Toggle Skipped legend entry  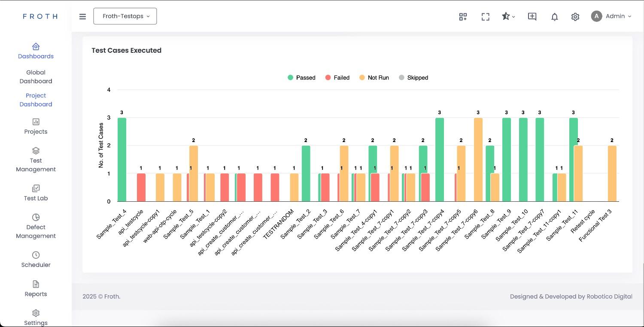tap(413, 78)
